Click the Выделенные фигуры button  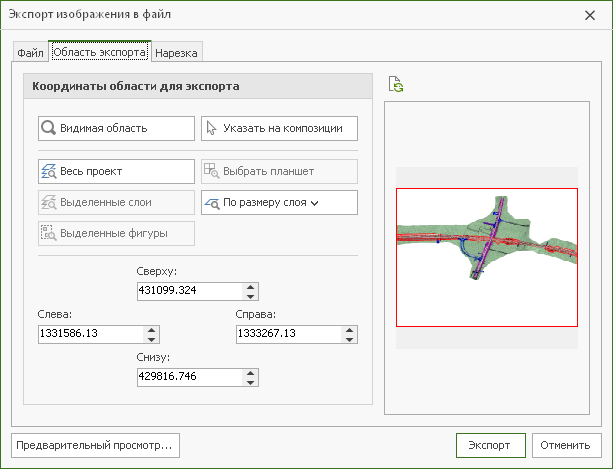click(x=116, y=234)
